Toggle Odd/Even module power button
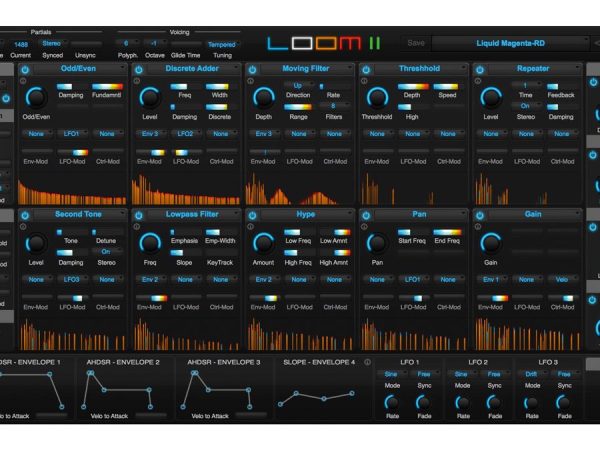 point(25,70)
